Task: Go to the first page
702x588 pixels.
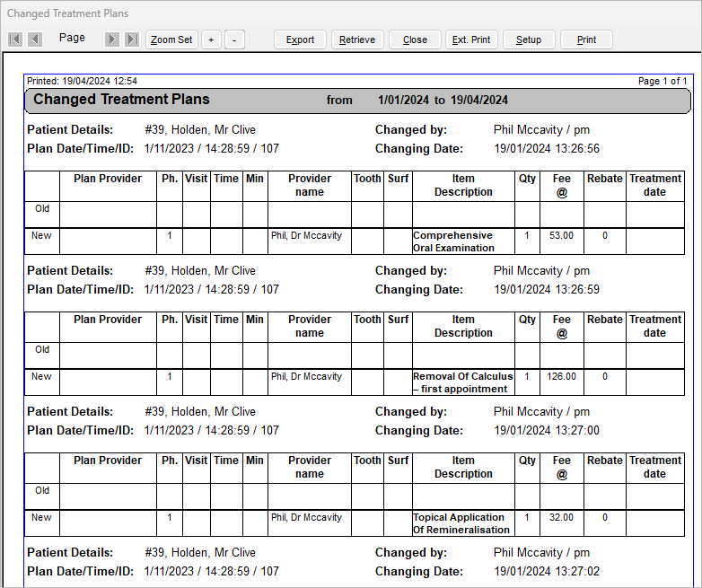Action: click(x=15, y=39)
